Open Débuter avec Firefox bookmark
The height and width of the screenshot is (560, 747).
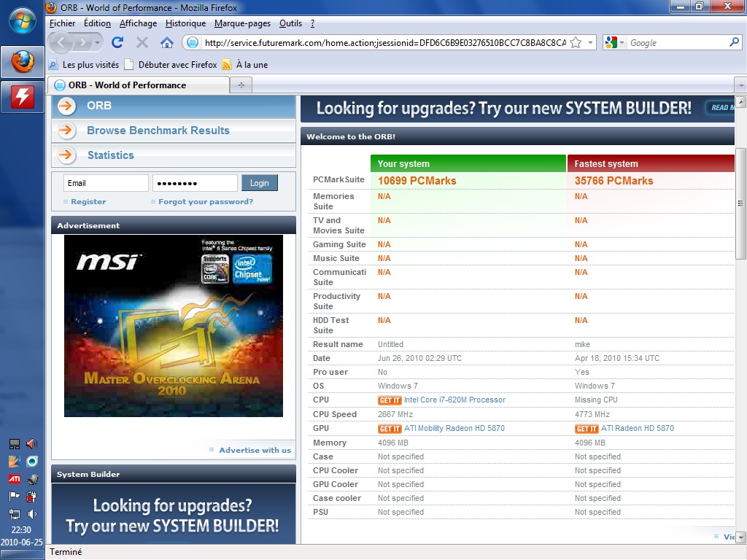coord(171,65)
